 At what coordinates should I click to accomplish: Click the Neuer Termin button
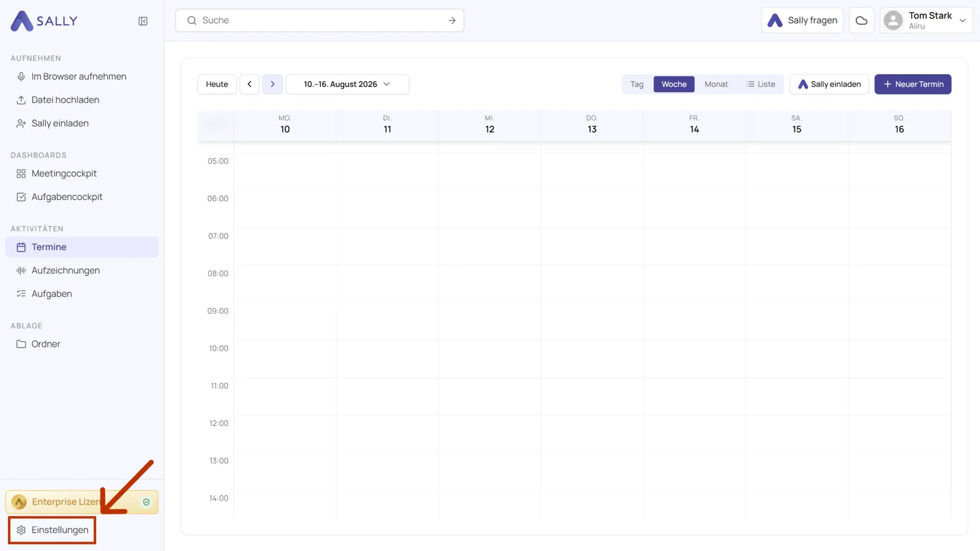pyautogui.click(x=913, y=84)
